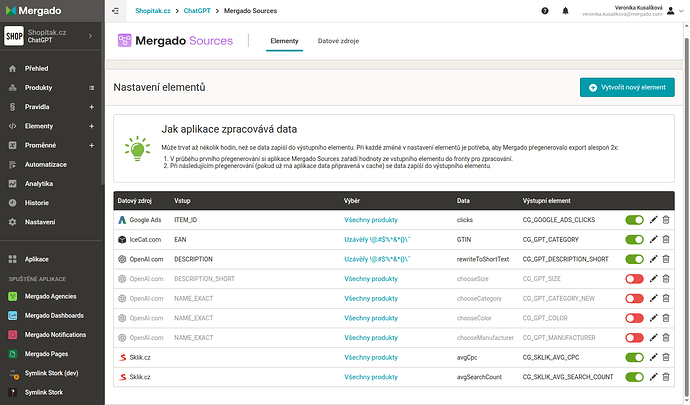The width and height of the screenshot is (690, 405).
Task: Open Aplikace in the sidebar
Action: click(x=37, y=259)
